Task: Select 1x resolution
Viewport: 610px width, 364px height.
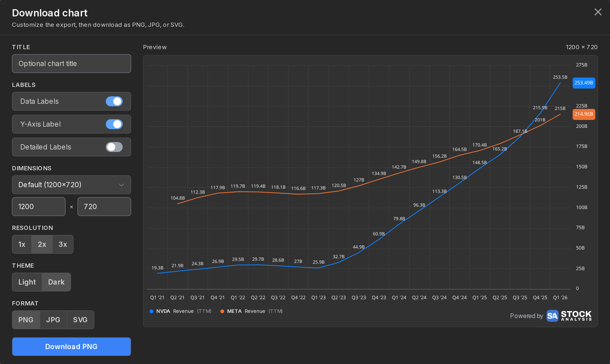Action: tap(22, 244)
